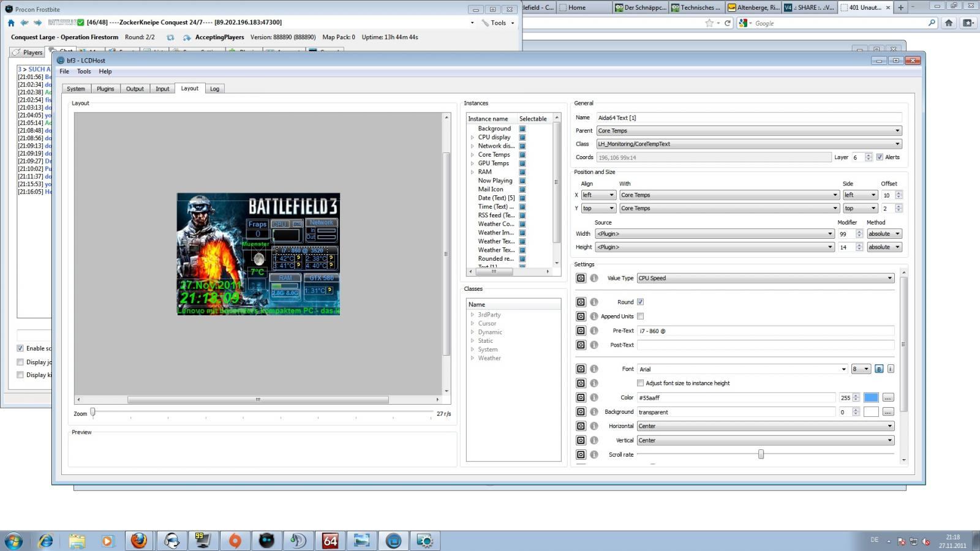Click the browser Home toolbar button
The image size is (980, 551).
949,23
